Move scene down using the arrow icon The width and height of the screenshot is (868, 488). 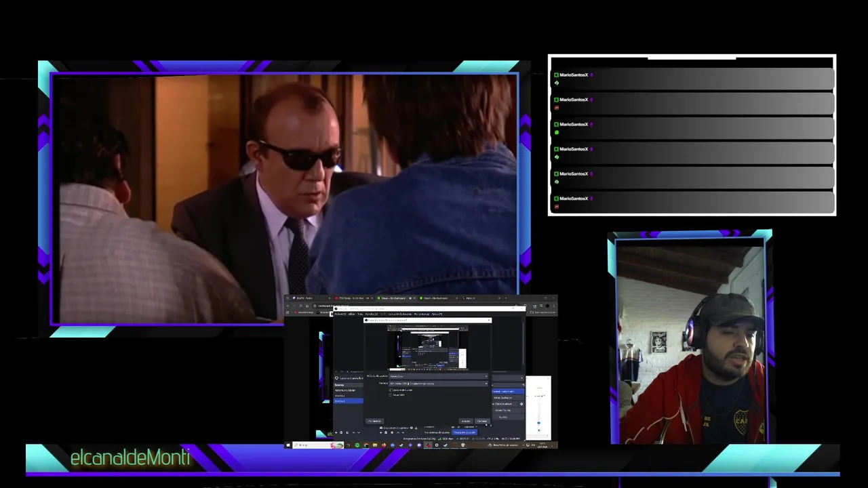tap(359, 432)
